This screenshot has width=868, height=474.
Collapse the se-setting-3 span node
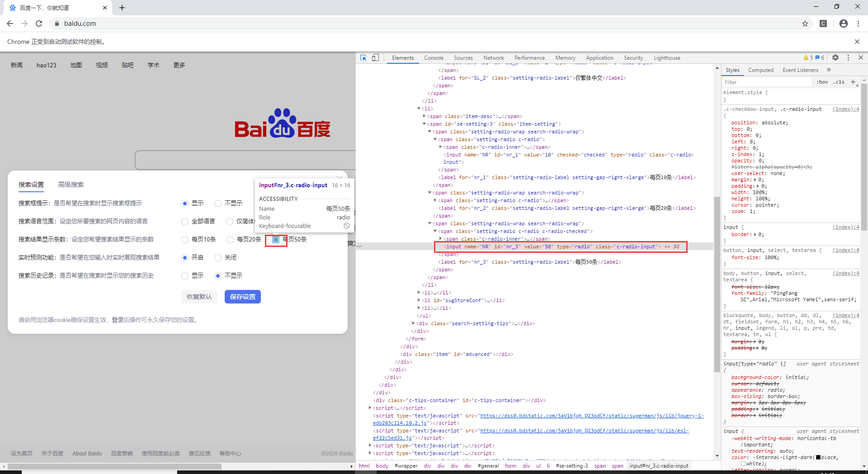tap(424, 124)
